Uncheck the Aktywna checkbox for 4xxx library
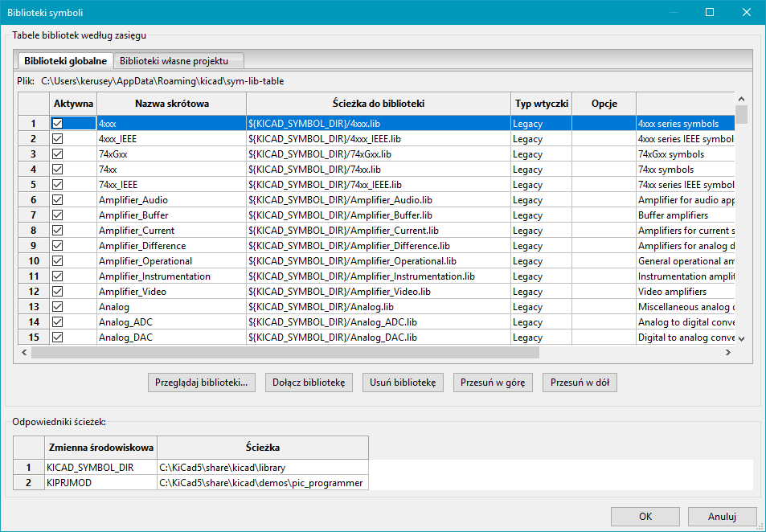This screenshot has width=766, height=532. coord(58,124)
